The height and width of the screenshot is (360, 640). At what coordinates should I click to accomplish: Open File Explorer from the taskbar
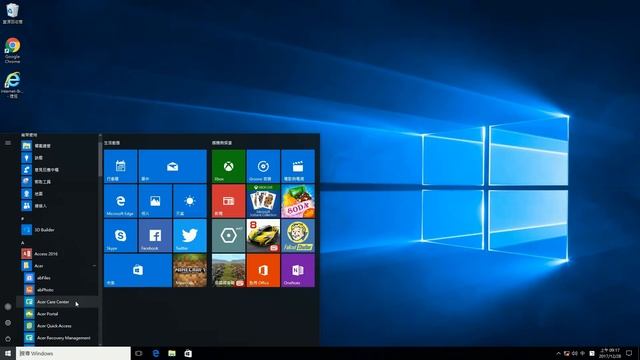[x=172, y=353]
